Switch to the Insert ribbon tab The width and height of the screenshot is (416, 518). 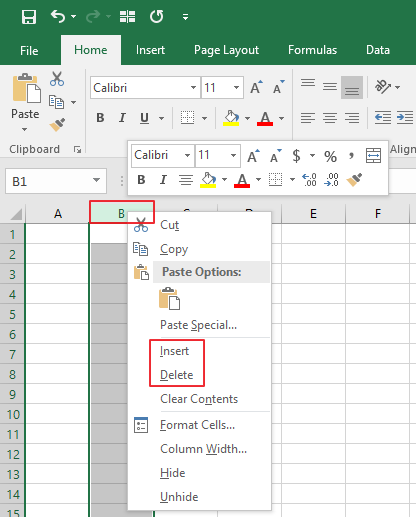150,50
